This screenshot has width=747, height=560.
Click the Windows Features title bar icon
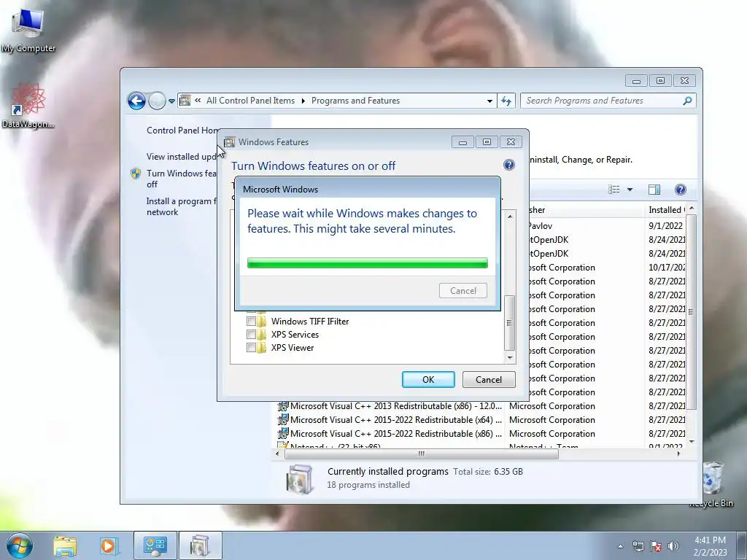click(230, 142)
